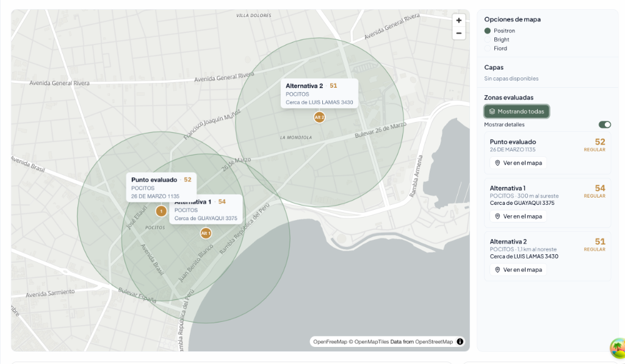Click the Alt 2 map marker

pyautogui.click(x=319, y=117)
